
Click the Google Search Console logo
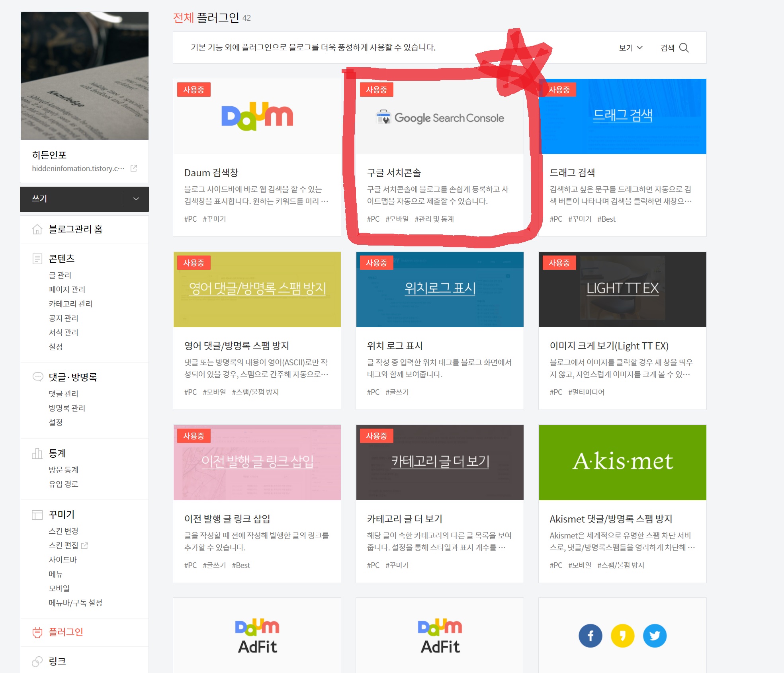tap(440, 118)
